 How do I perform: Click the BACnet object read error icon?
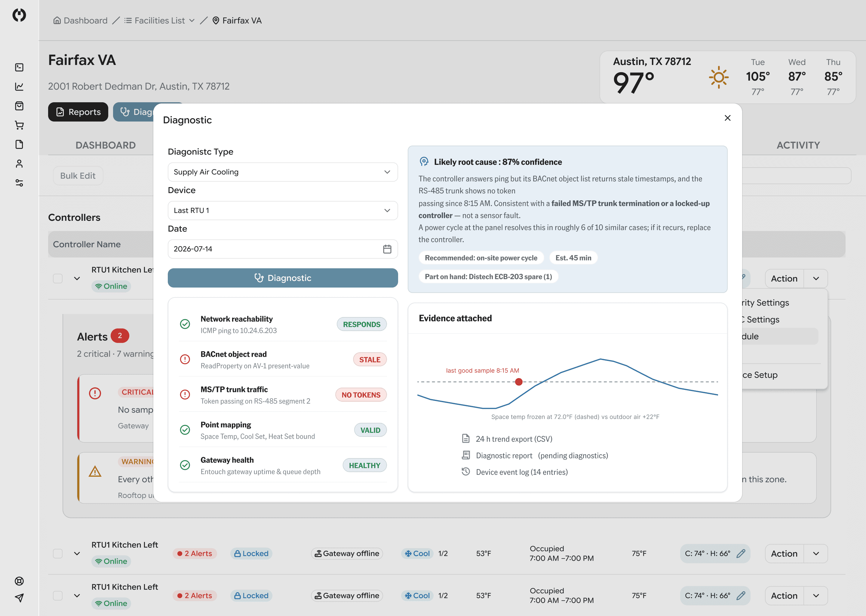coord(185,359)
